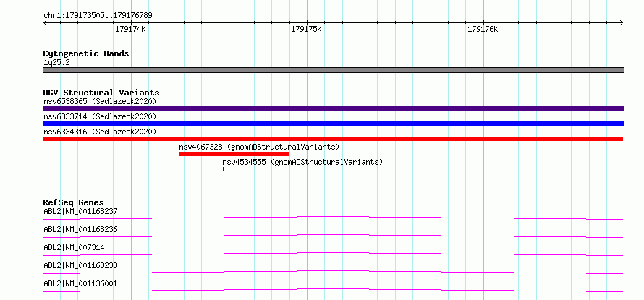Select the magenta ABL2 NM_001168237 transcript line

(333, 218)
